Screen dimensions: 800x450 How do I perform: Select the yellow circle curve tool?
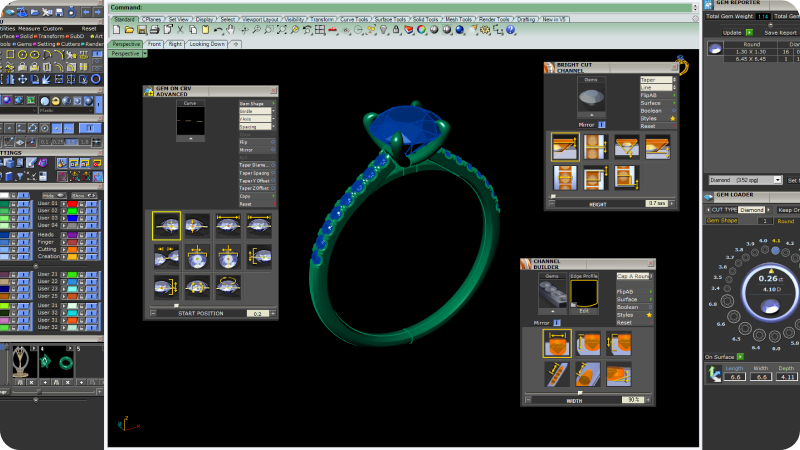22,55
